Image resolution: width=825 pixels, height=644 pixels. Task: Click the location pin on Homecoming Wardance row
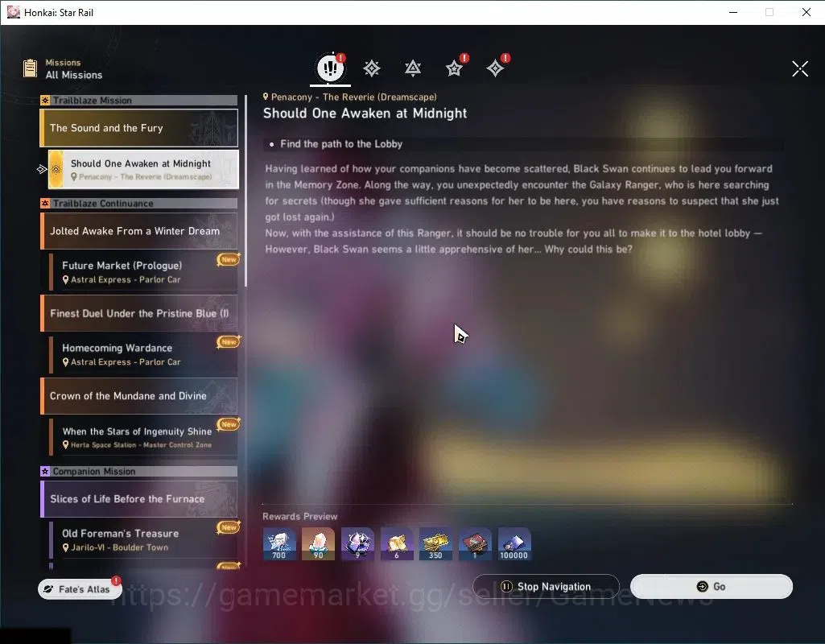[66, 362]
